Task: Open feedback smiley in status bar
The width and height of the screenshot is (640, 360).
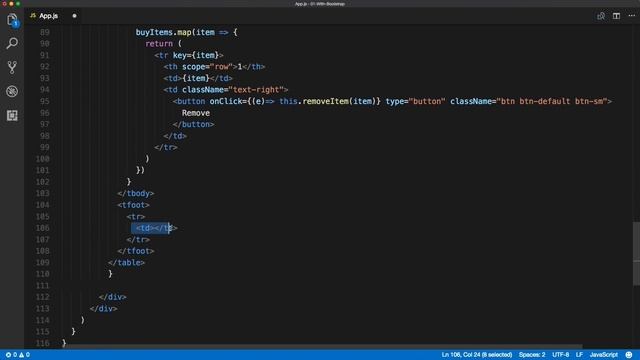Action: [629, 355]
